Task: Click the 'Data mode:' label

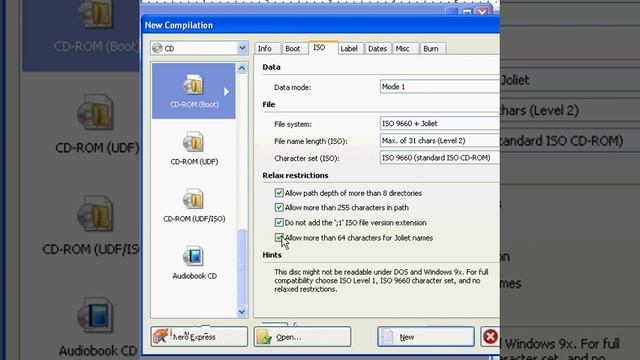Action: (x=293, y=87)
